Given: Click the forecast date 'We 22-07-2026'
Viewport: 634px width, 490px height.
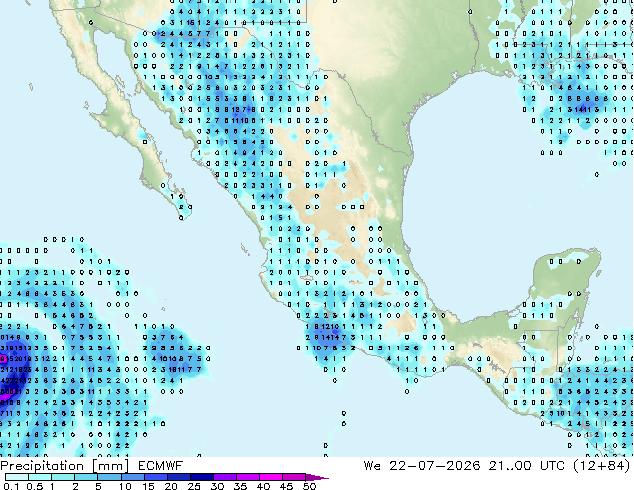Looking at the screenshot, I should (422, 466).
